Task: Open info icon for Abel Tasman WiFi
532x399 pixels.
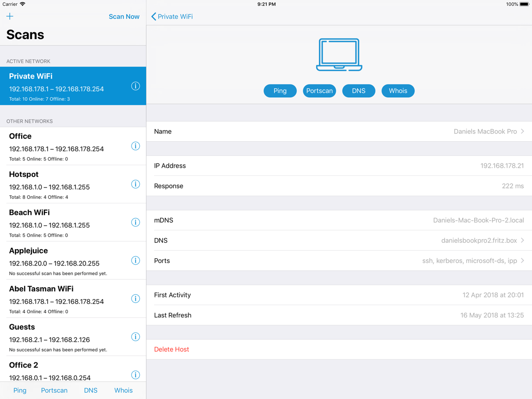Action: pos(135,299)
